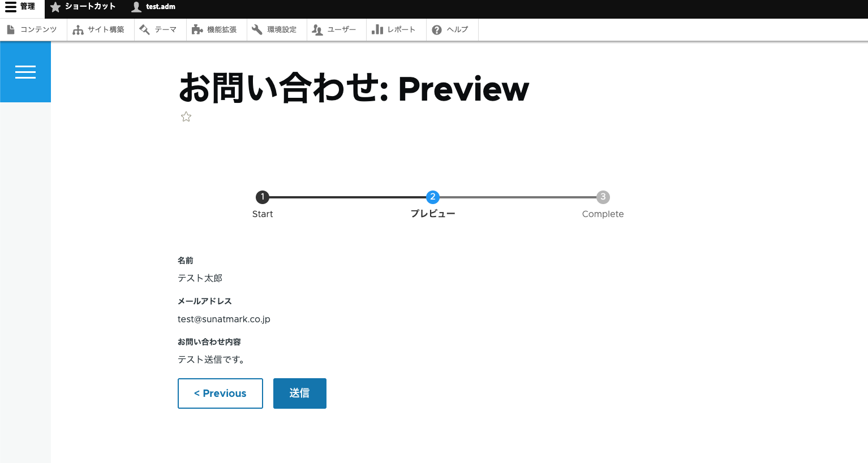868x463 pixels.
Task: Open the test.adm user account menu
Action: [153, 7]
